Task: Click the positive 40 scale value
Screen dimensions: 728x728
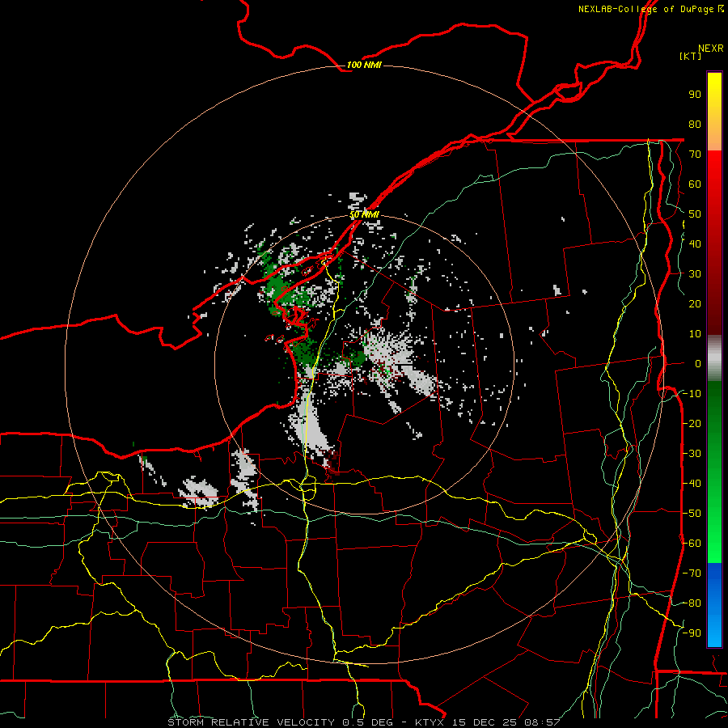Action: tap(695, 244)
